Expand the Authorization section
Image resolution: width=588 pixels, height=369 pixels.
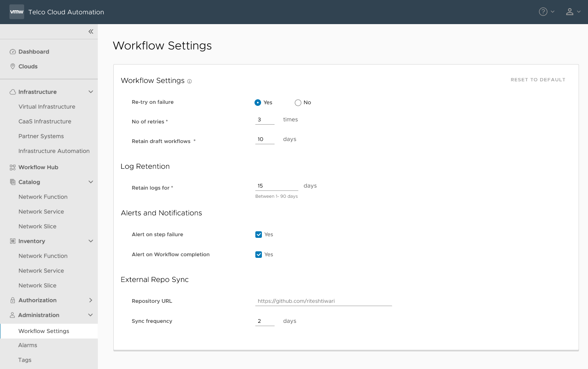(91, 300)
